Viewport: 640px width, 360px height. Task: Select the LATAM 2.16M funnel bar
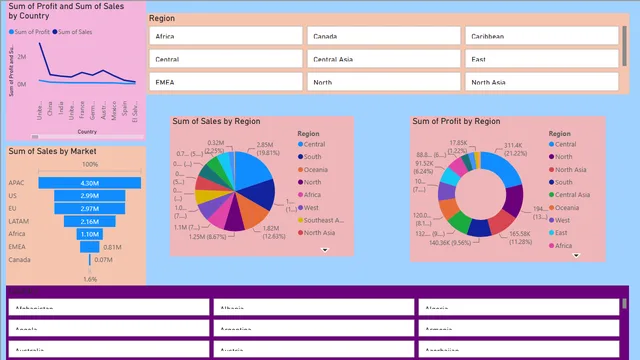90,221
